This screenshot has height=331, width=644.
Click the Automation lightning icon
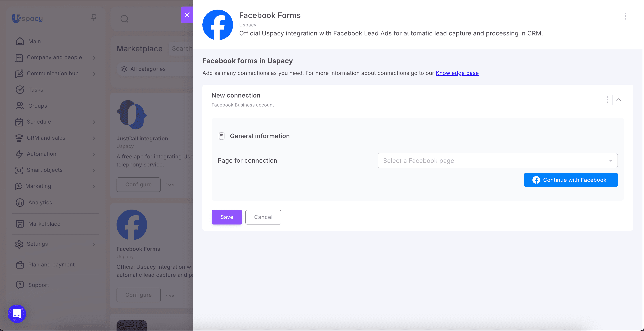[19, 154]
